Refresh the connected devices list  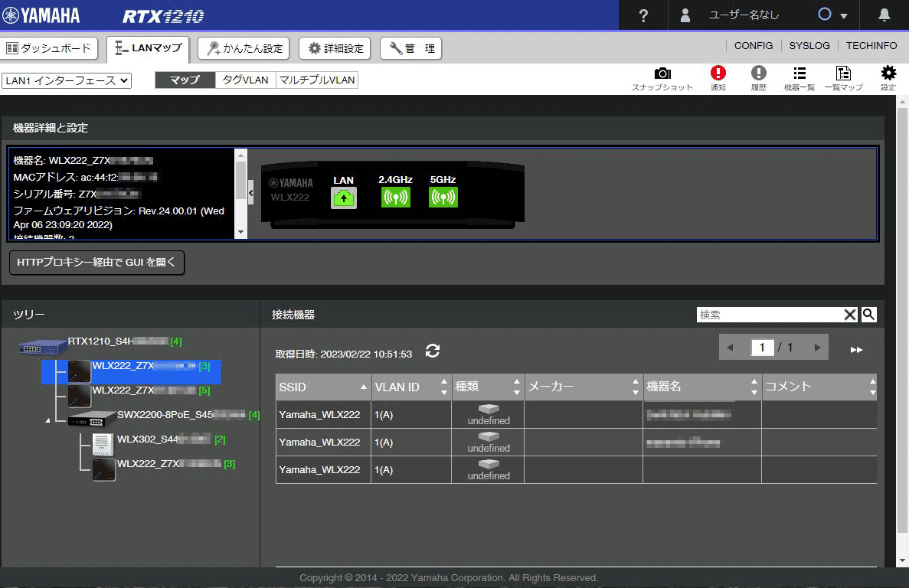pos(433,352)
